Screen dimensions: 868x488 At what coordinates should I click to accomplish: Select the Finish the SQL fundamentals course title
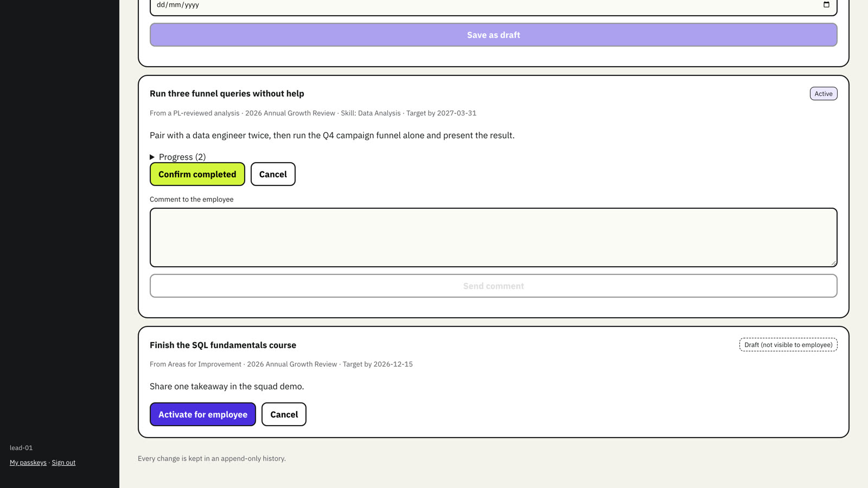[x=223, y=345]
